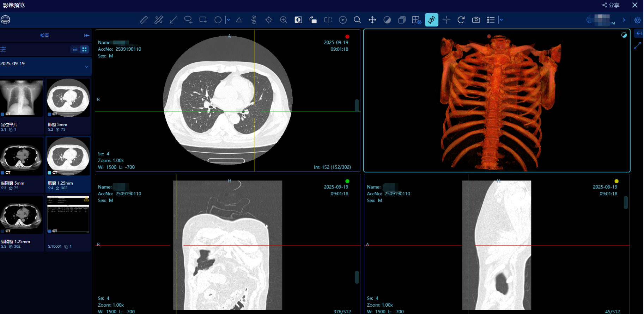
Task: Toggle the 3D MPR reconstruction mode
Action: pyautogui.click(x=432, y=20)
